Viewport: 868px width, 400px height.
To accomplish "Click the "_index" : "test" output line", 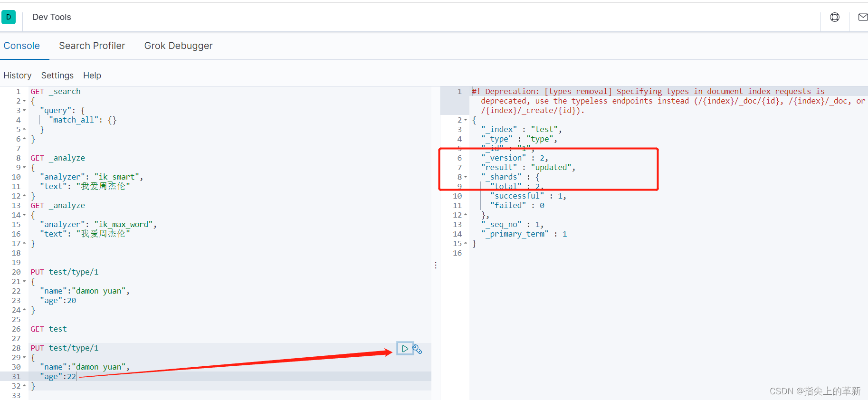I will click(522, 129).
